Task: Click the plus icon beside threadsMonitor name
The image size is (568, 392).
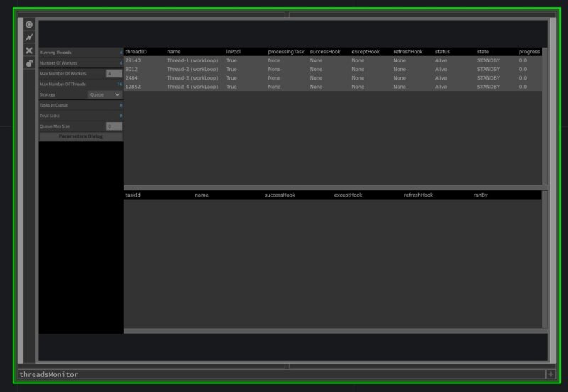Action: (551, 374)
